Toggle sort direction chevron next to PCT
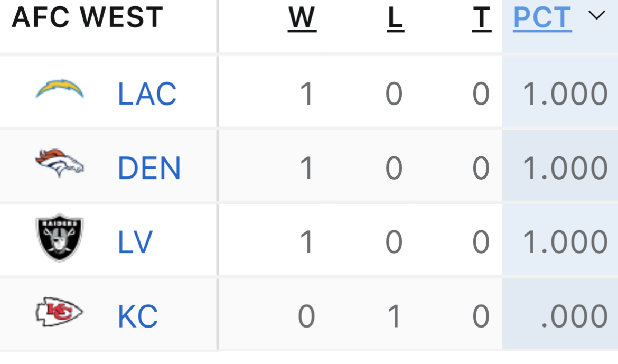Screen dimensions: 618x364 [x=597, y=15]
